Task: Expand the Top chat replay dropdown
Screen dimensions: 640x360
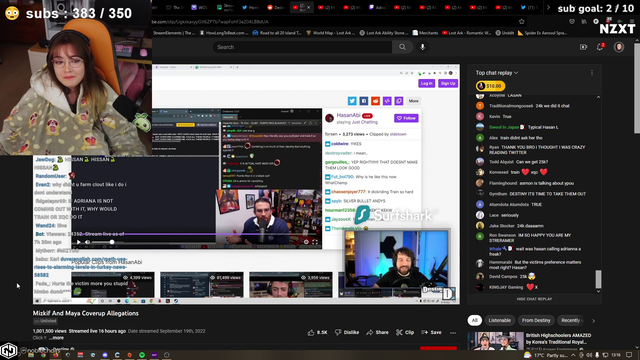Action: (x=497, y=73)
